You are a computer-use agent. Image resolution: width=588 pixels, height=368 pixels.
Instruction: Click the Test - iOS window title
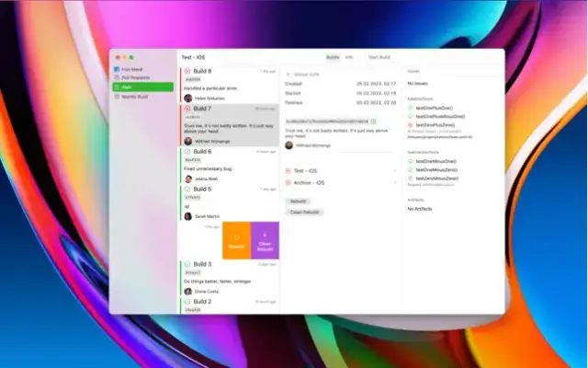click(193, 57)
